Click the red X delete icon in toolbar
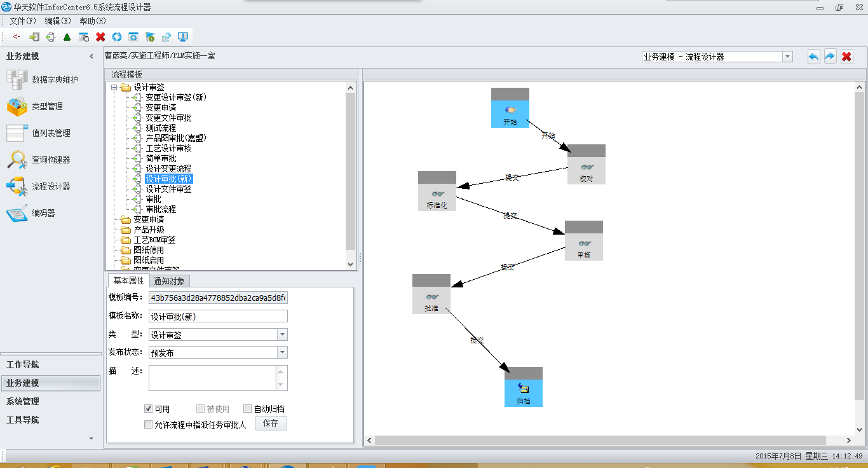The image size is (868, 468). point(100,37)
